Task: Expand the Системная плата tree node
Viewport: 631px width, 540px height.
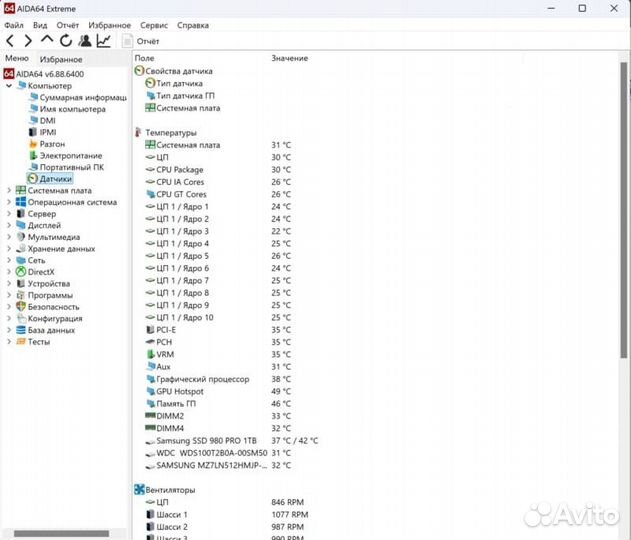Action: (9, 190)
